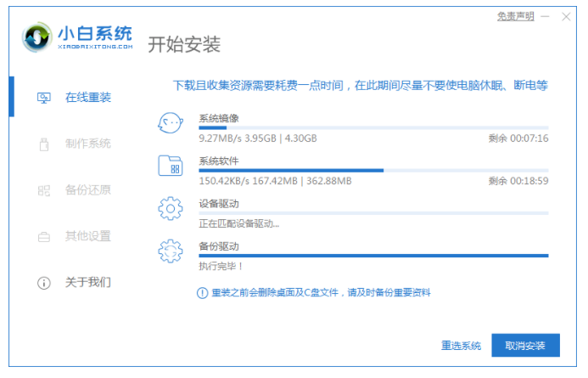Click the 其他设置 lock icon

(x=44, y=236)
